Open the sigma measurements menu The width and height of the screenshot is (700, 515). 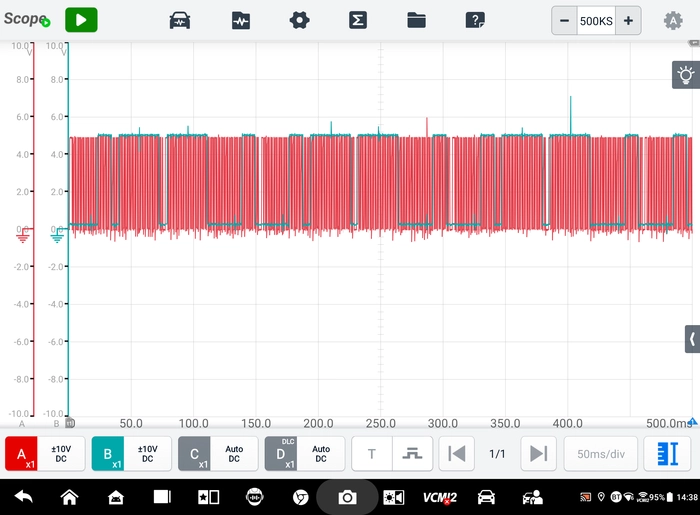[x=358, y=21]
